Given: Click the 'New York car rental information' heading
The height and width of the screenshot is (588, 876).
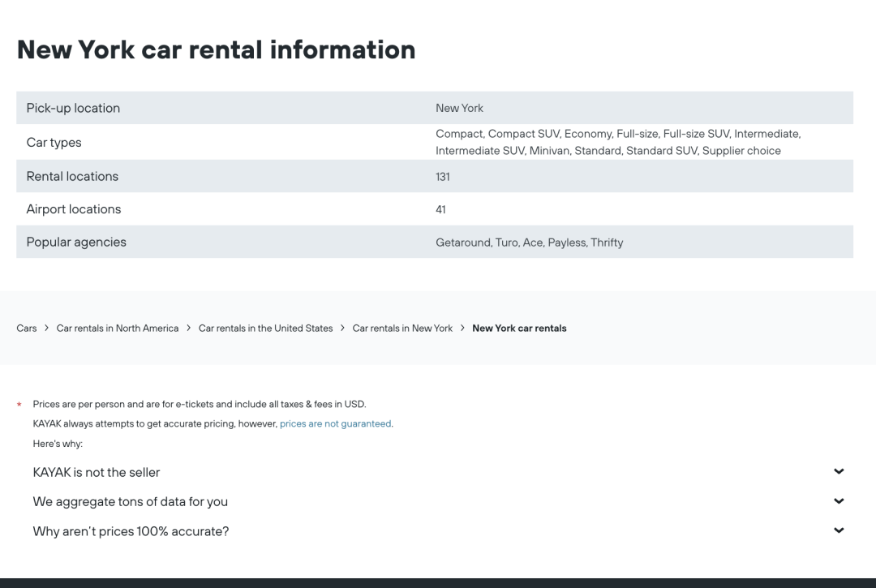Looking at the screenshot, I should click(x=216, y=49).
